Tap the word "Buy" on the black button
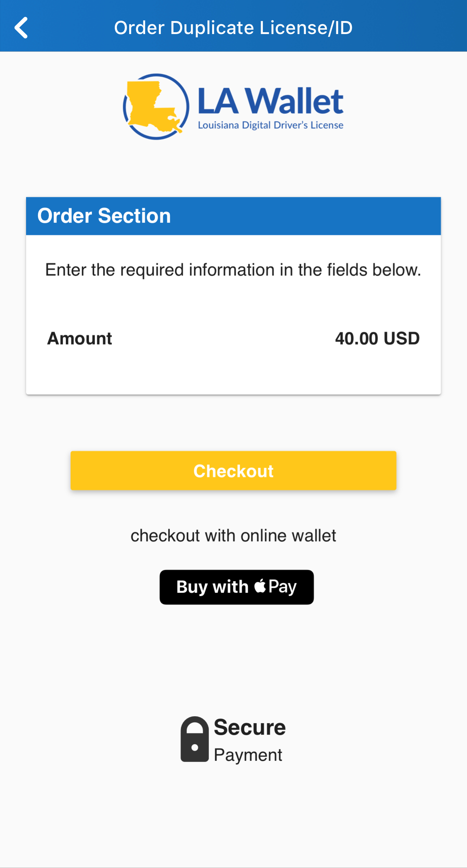This screenshot has width=467, height=868. [x=192, y=587]
